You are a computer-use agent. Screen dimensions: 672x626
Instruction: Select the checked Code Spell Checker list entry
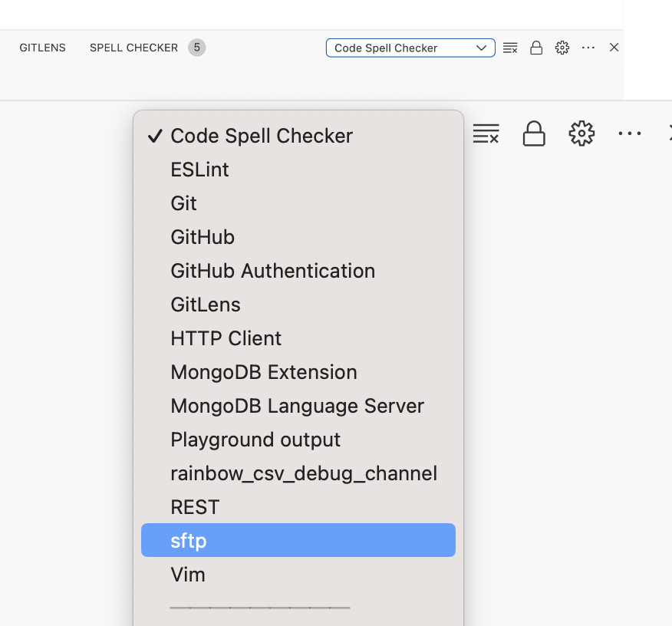[261, 136]
